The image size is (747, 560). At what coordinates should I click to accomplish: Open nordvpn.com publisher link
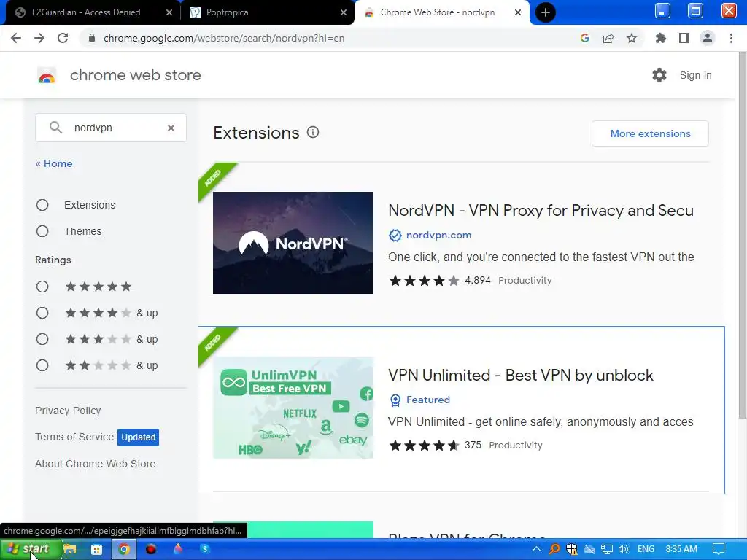click(438, 235)
